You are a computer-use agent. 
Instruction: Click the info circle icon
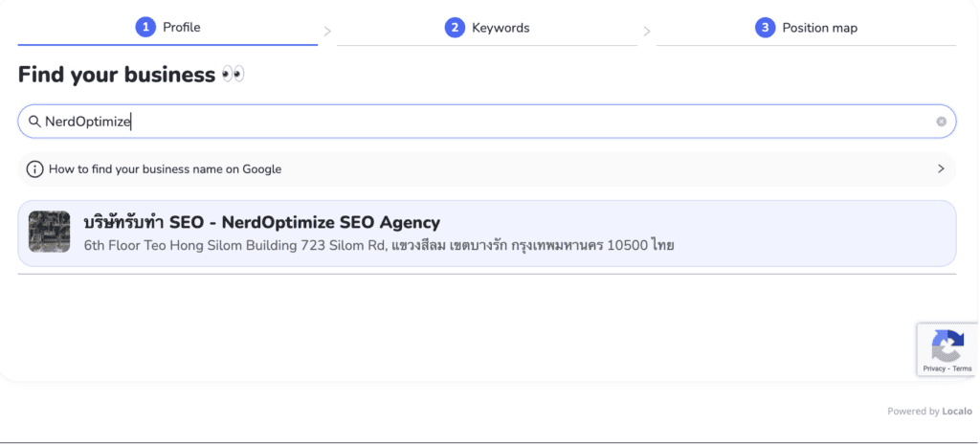35,169
